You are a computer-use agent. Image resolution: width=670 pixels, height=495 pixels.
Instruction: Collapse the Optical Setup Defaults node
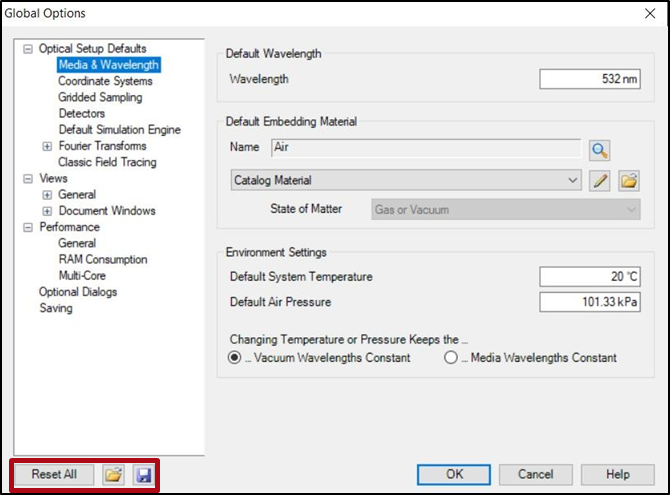point(28,49)
